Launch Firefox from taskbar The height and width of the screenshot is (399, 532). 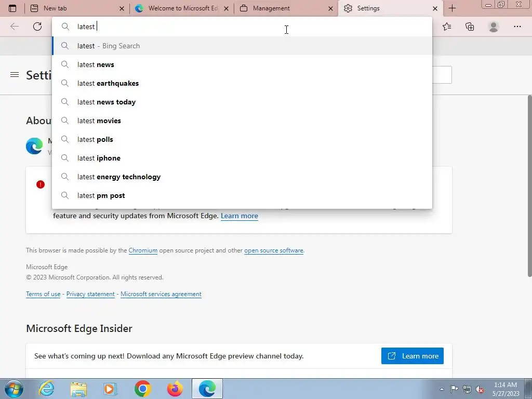point(175,389)
